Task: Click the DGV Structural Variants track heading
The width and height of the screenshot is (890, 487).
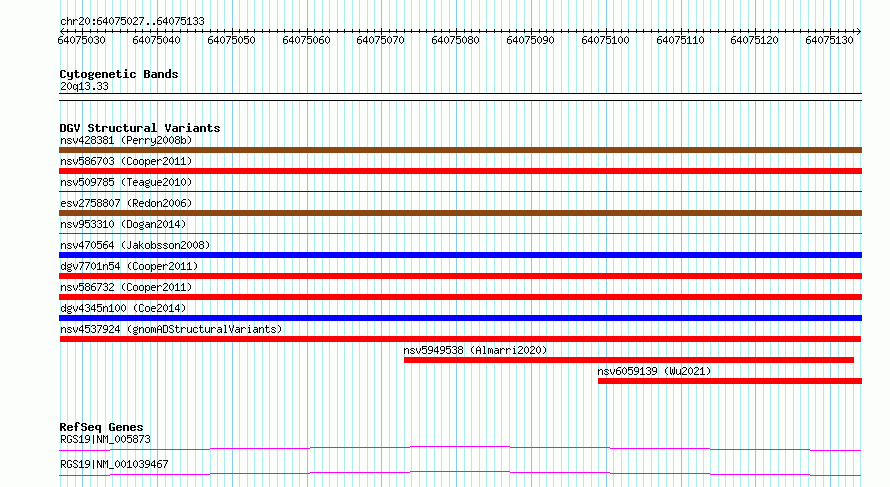Action: coord(140,128)
